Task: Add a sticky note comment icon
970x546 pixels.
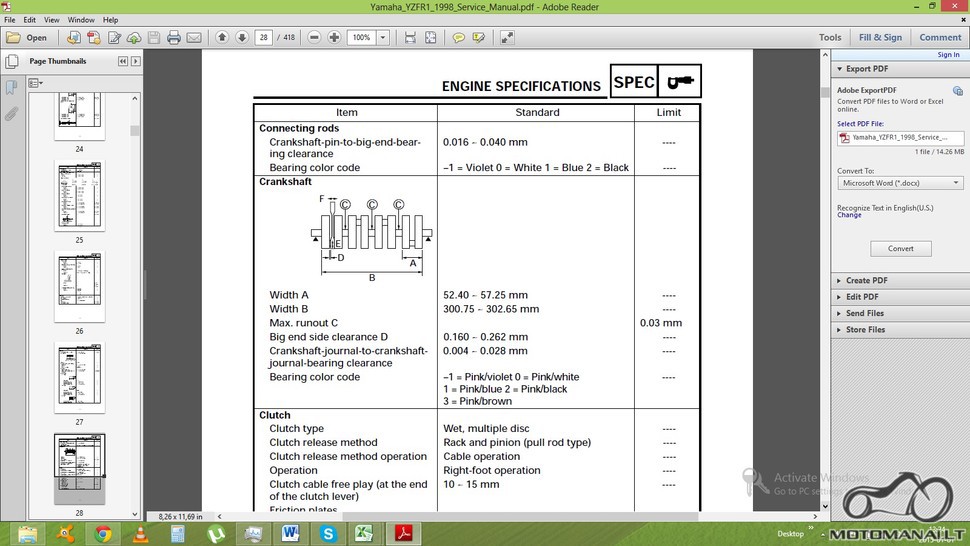Action: [x=458, y=38]
